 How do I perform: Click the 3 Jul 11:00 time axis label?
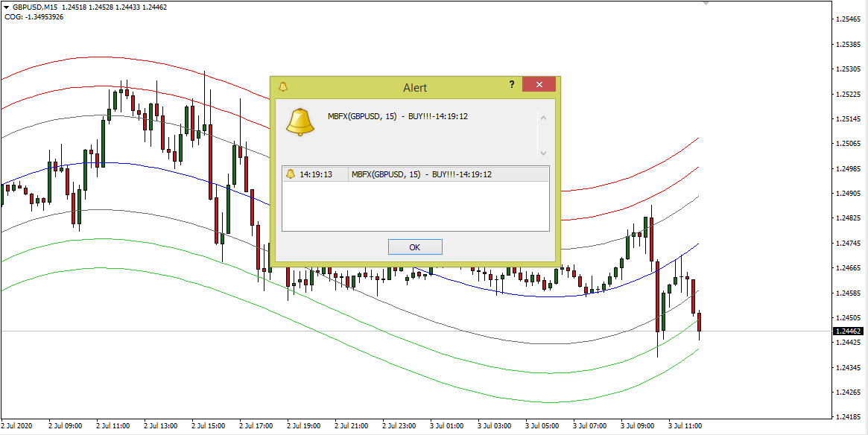685,426
